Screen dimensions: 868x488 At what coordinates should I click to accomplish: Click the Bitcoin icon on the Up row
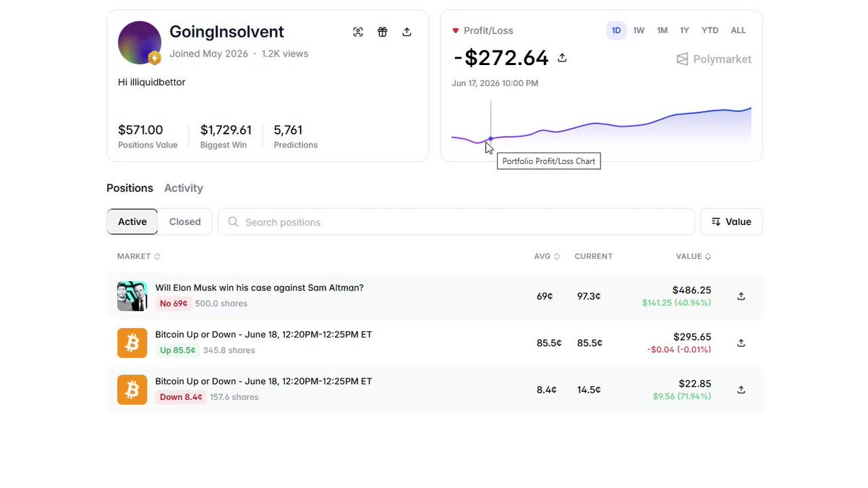point(132,343)
